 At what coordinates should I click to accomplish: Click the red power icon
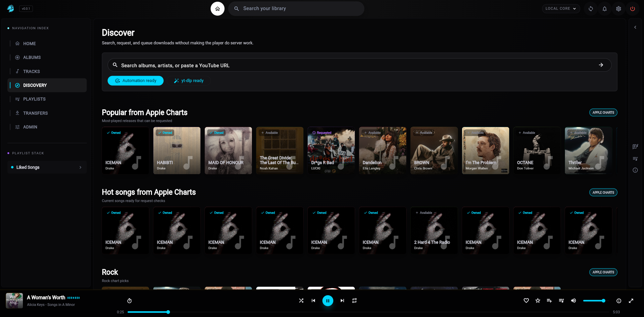[633, 9]
